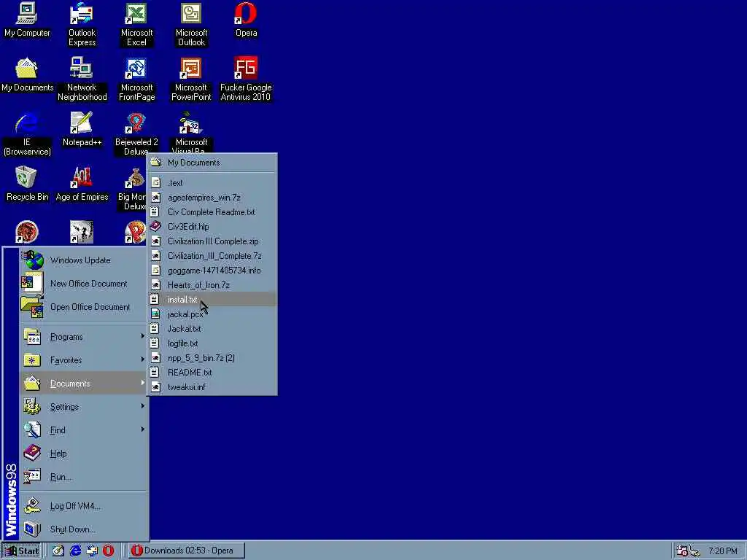This screenshot has height=560, width=747.
Task: Open README.txt document
Action: coord(212,373)
